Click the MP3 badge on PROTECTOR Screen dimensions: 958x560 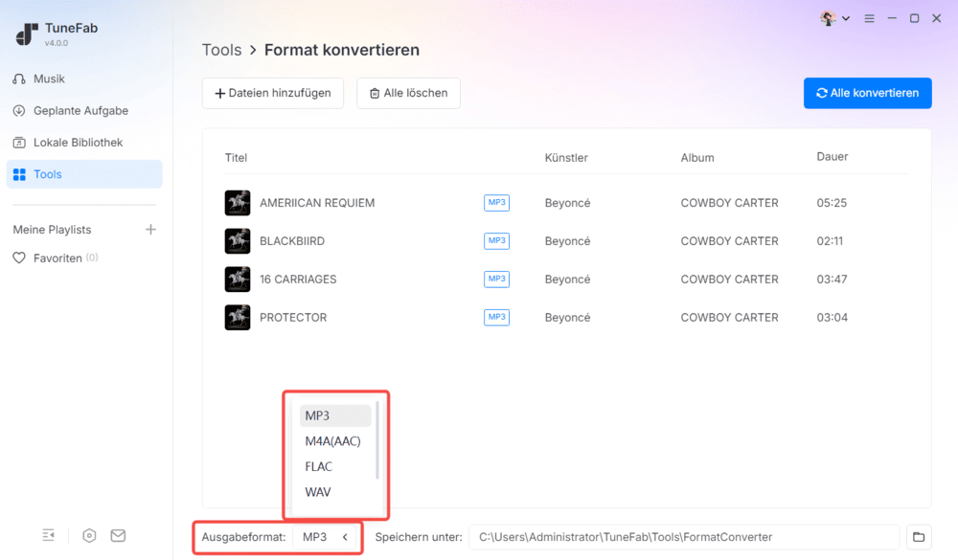(x=496, y=318)
